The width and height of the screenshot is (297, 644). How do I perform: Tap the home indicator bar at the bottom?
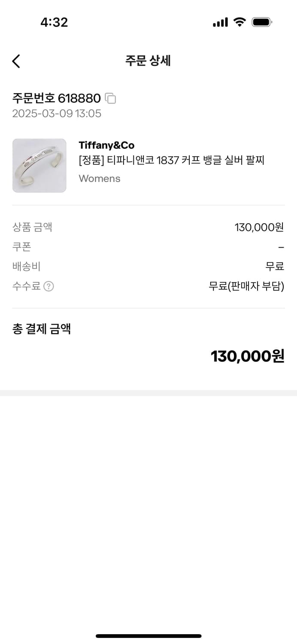click(148, 636)
